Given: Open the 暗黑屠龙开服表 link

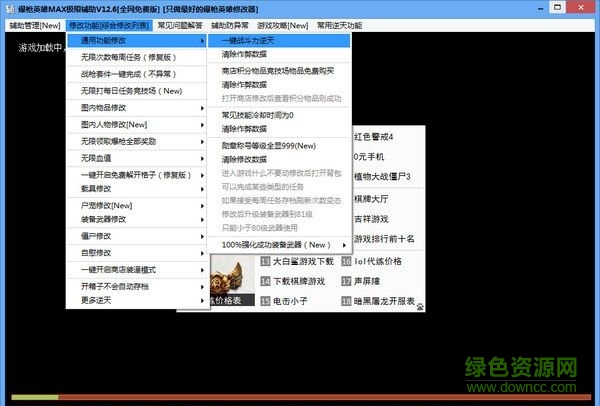Looking at the screenshot, I should coord(384,301).
